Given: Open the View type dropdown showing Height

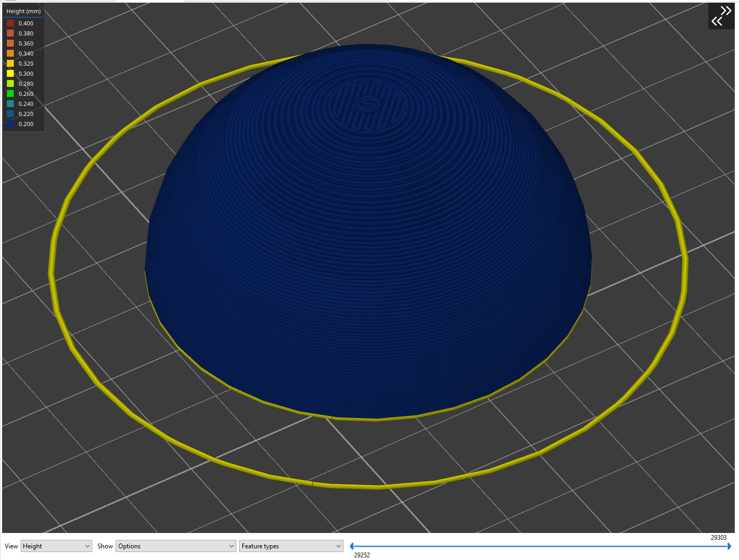Looking at the screenshot, I should click(x=57, y=546).
